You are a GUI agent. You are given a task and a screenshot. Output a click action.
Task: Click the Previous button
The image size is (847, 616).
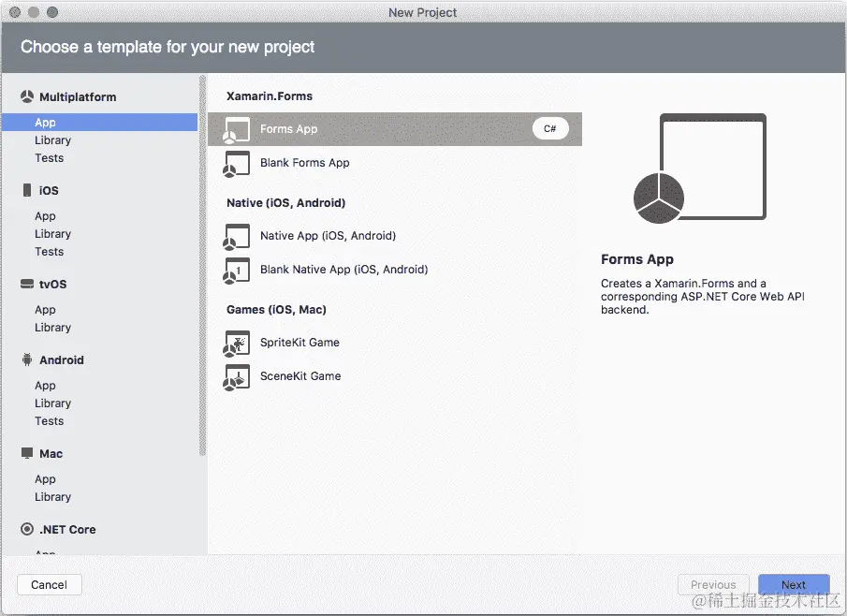(x=713, y=585)
